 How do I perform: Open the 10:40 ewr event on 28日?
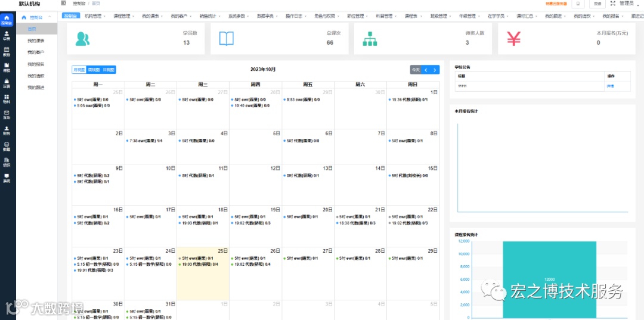tap(250, 105)
